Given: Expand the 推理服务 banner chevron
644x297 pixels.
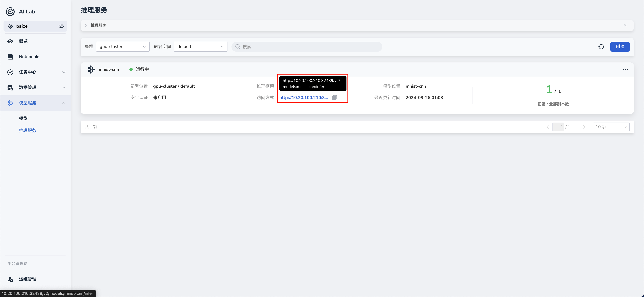Looking at the screenshot, I should [85, 26].
